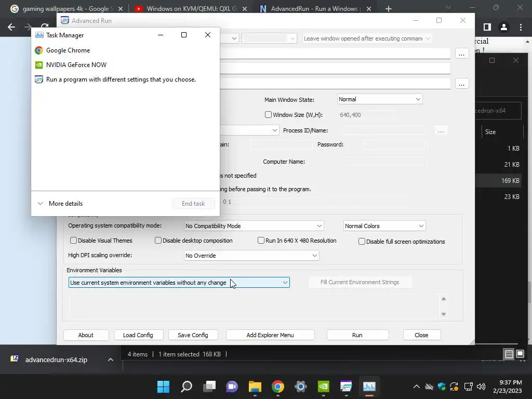The height and width of the screenshot is (399, 532).
Task: Open Task View from taskbar
Action: [209, 387]
